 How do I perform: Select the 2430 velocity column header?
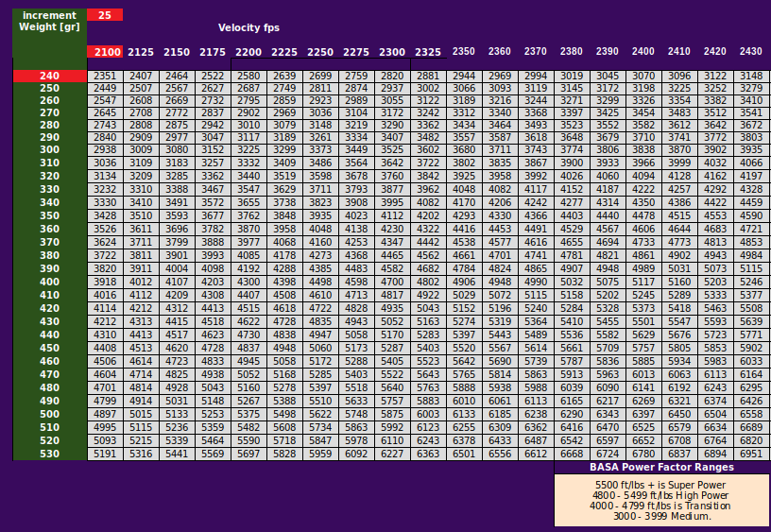[x=751, y=51]
